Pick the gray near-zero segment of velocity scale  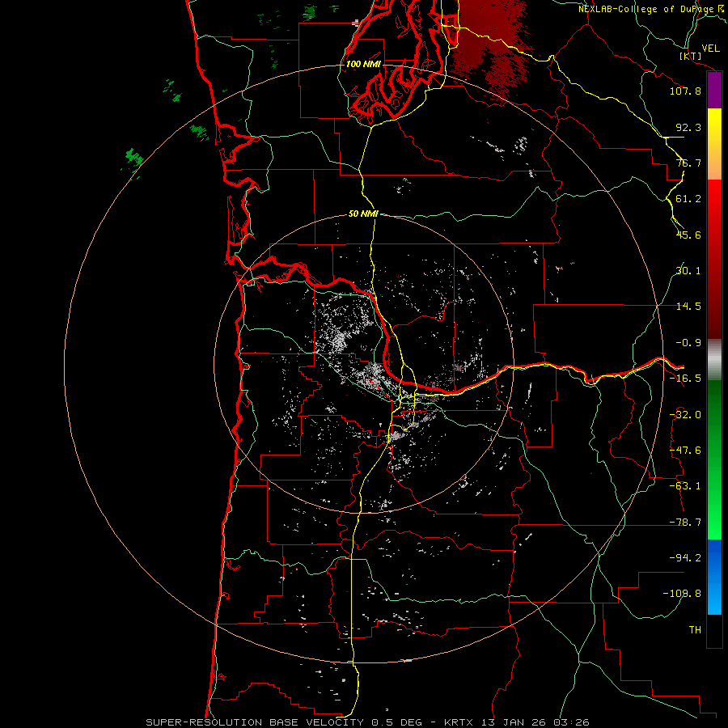tap(714, 358)
